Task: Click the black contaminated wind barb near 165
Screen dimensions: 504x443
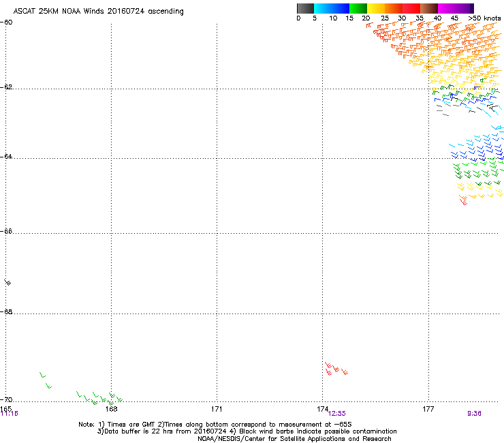Action: (x=7, y=282)
